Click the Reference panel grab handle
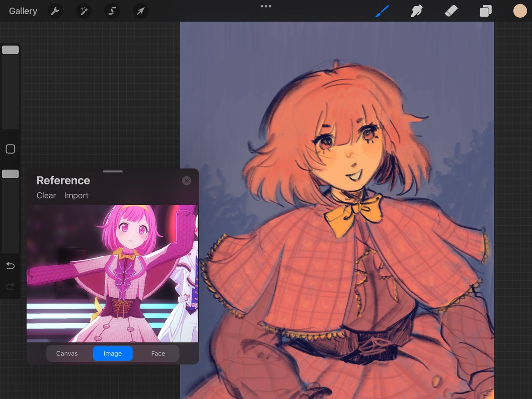This screenshot has height=399, width=532. point(113,171)
